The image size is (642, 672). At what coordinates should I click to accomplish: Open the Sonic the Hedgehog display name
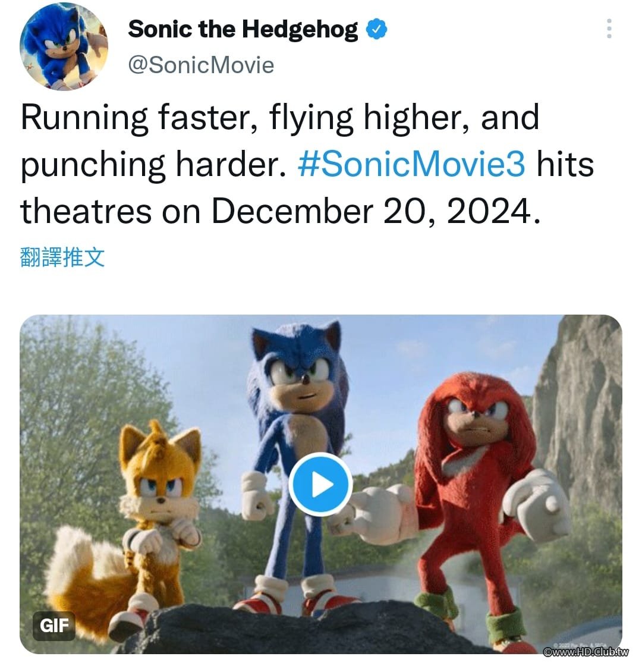pos(243,29)
